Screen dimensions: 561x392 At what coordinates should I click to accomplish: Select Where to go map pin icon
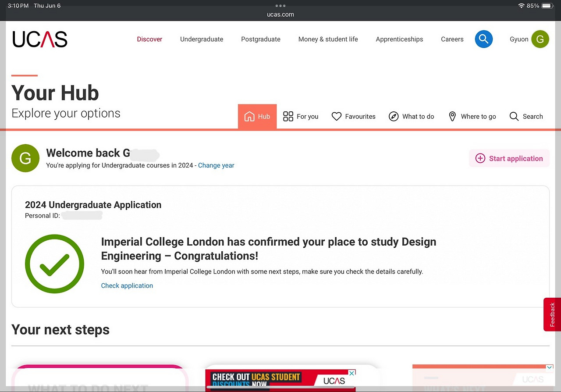[452, 116]
